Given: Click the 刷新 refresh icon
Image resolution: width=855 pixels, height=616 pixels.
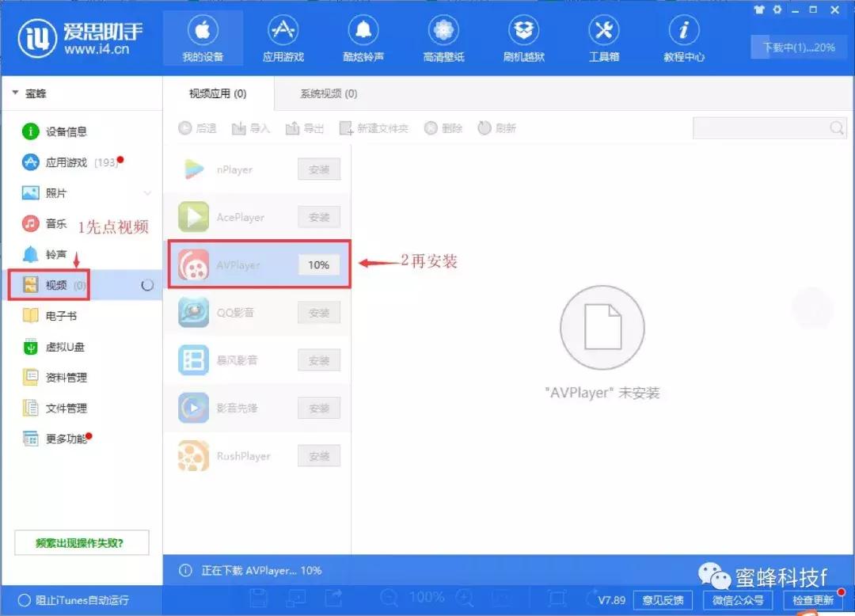Looking at the screenshot, I should coord(496,127).
